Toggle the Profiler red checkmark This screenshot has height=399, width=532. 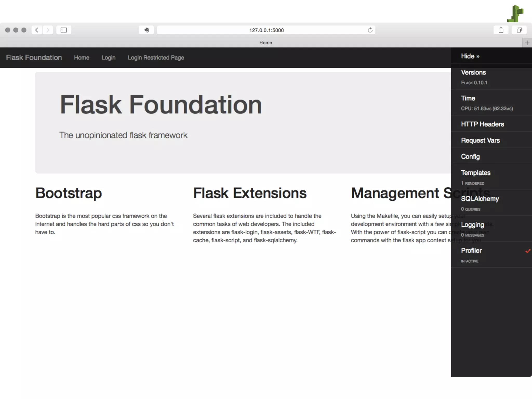(x=528, y=251)
